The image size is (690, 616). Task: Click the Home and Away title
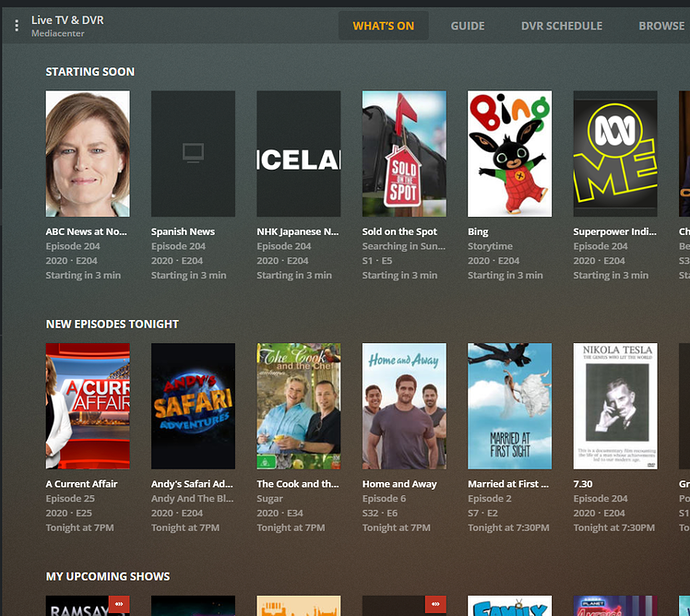400,484
